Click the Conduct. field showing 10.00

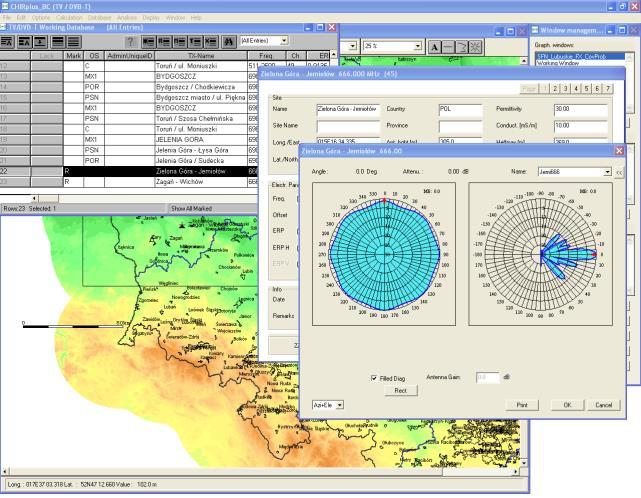click(x=580, y=126)
